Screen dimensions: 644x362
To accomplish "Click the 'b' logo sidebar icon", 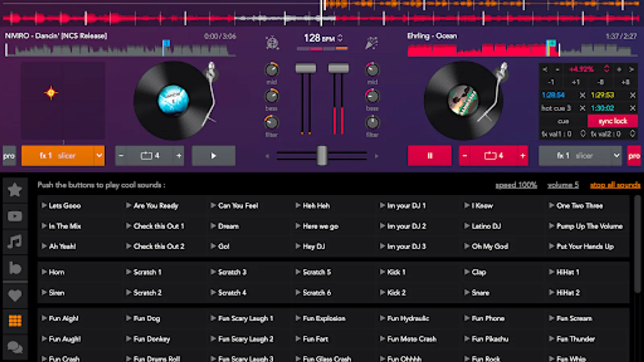I will click(x=15, y=268).
